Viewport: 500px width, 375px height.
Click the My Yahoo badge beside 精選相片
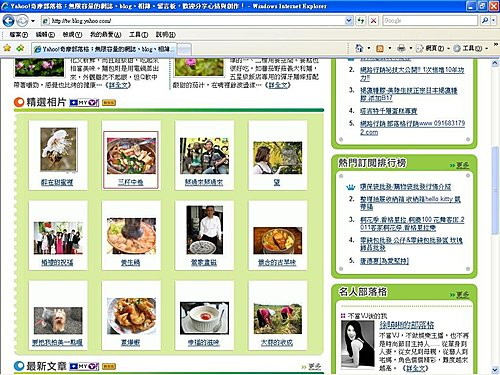(84, 103)
